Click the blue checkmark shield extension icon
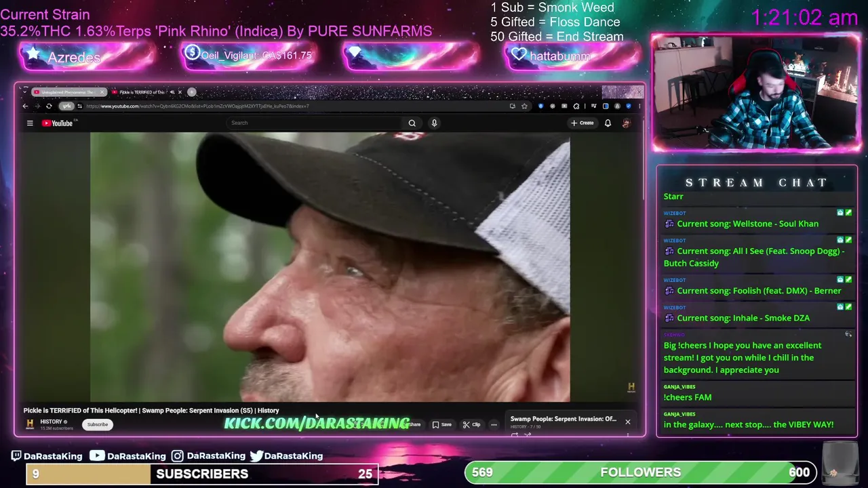The image size is (868, 488). 629,106
